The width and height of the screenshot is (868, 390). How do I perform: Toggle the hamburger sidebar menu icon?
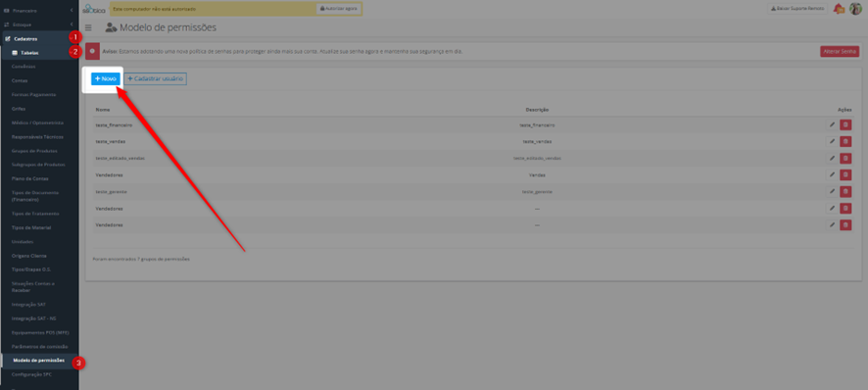88,27
